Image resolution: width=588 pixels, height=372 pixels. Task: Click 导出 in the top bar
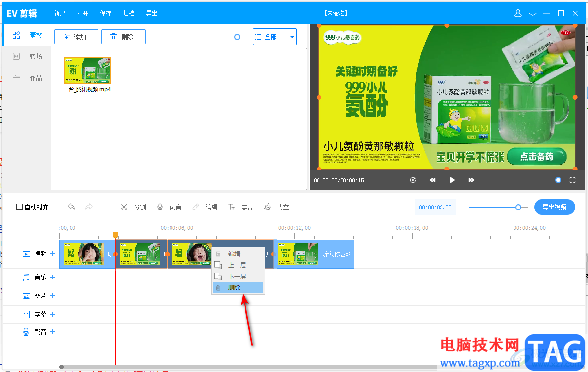[152, 13]
